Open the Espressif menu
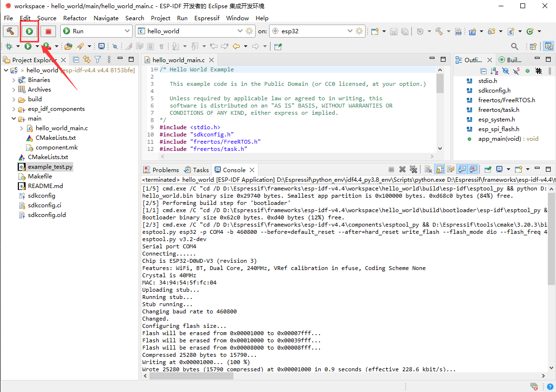 click(x=207, y=18)
